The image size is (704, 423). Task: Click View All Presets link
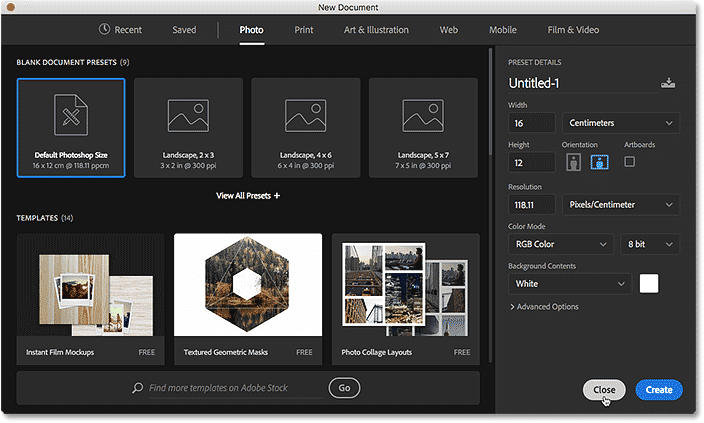[248, 196]
